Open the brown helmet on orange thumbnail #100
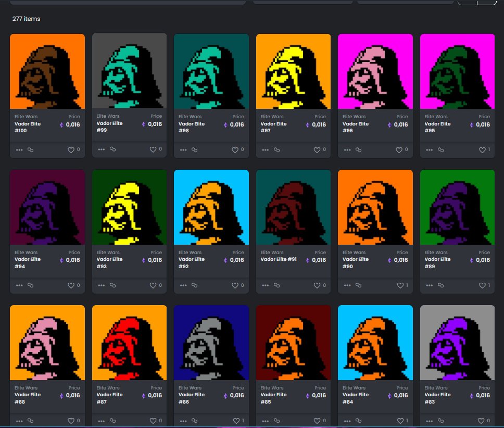The width and height of the screenshot is (504, 428). (47, 71)
